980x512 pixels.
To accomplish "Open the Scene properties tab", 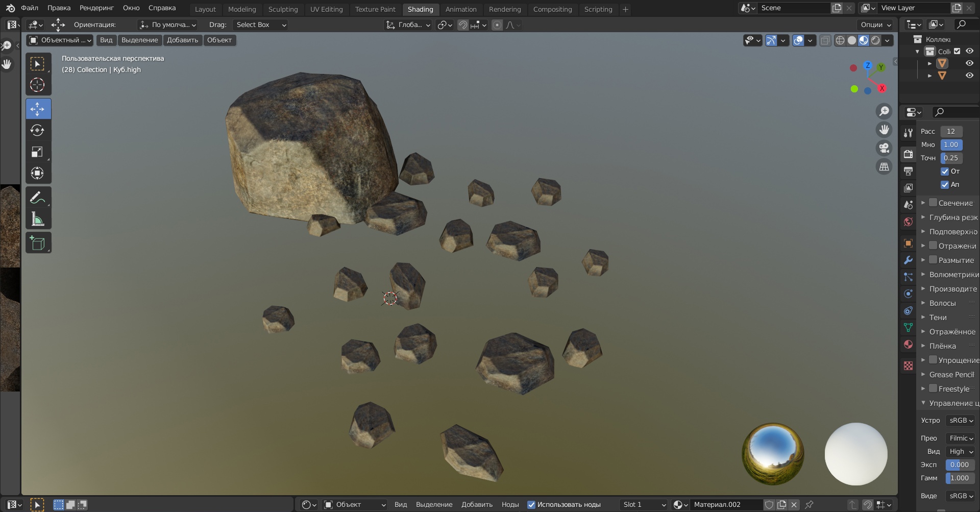I will (x=908, y=205).
